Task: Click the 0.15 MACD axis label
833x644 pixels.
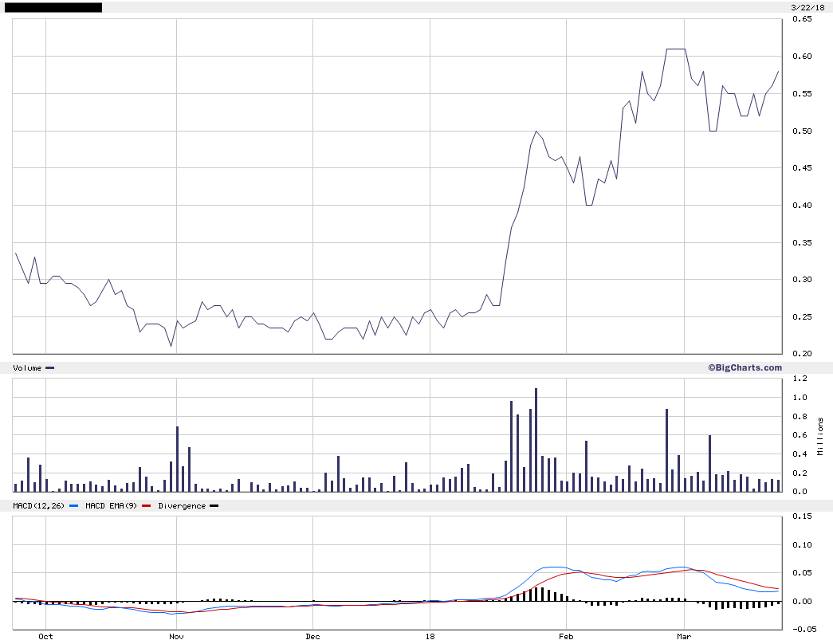Action: [802, 516]
